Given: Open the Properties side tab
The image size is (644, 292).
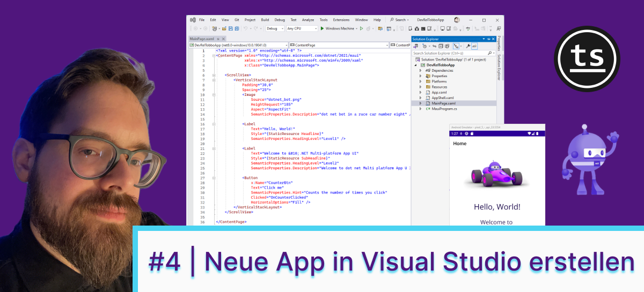Looking at the screenshot, I should (499, 43).
